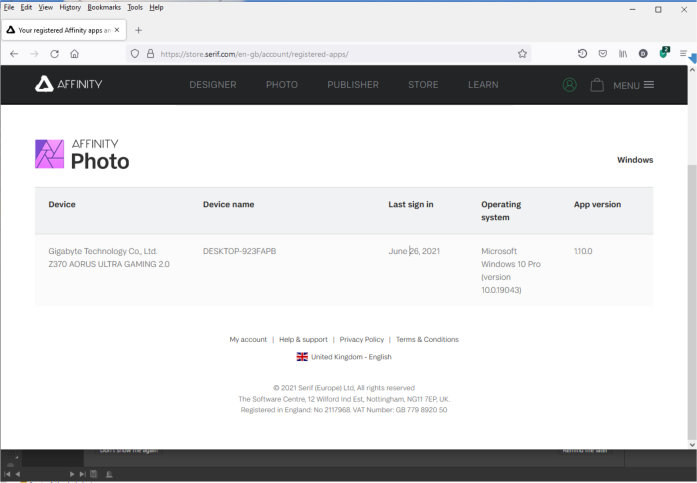The width and height of the screenshot is (697, 483).
Task: Open the Firefox library icon
Action: (623, 54)
